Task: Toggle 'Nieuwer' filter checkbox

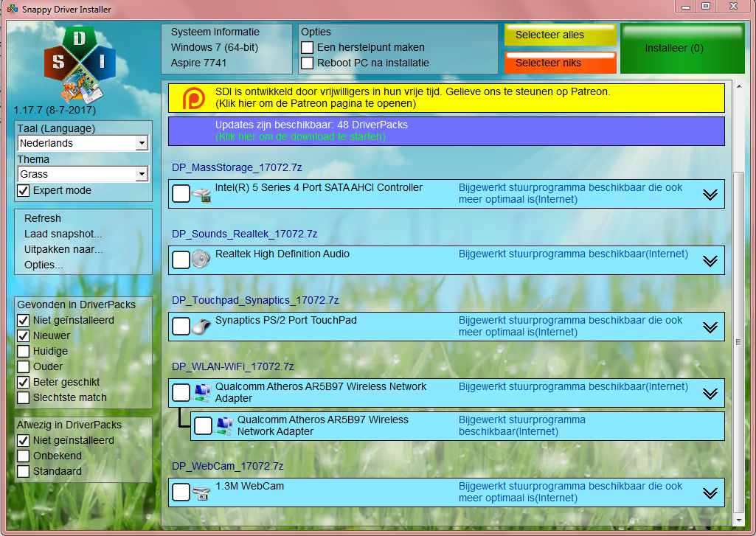Action: (23, 335)
